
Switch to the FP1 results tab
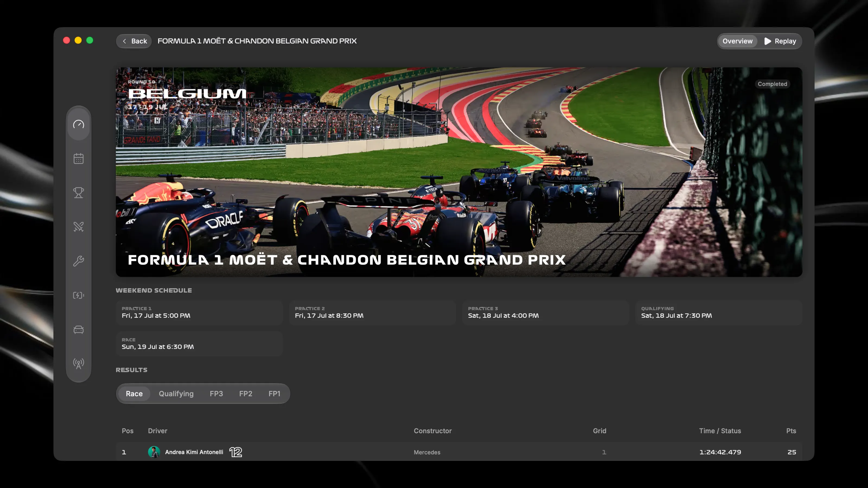pos(274,393)
